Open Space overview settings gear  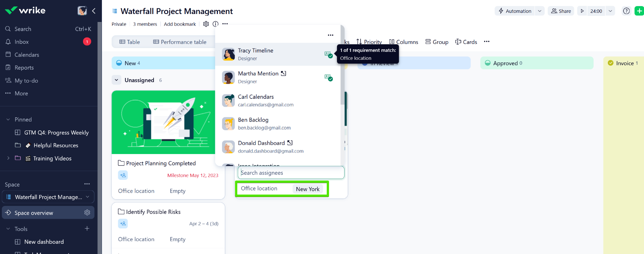[x=87, y=213]
